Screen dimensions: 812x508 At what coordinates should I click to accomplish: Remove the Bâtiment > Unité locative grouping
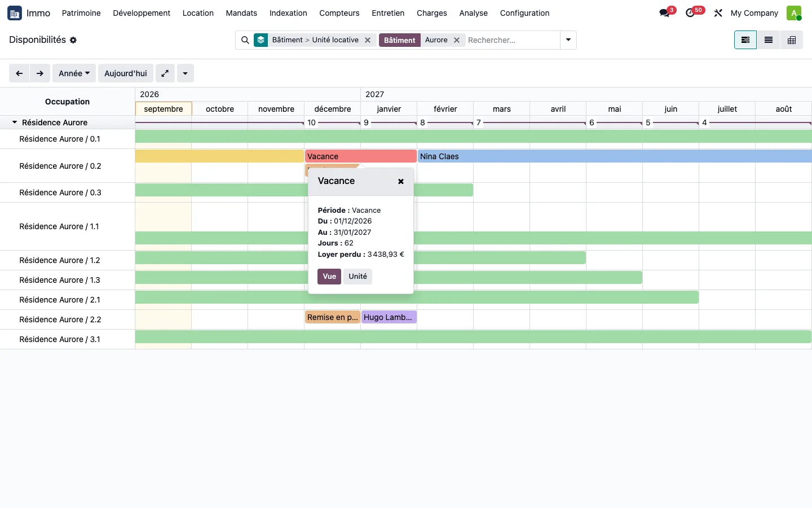coord(368,40)
